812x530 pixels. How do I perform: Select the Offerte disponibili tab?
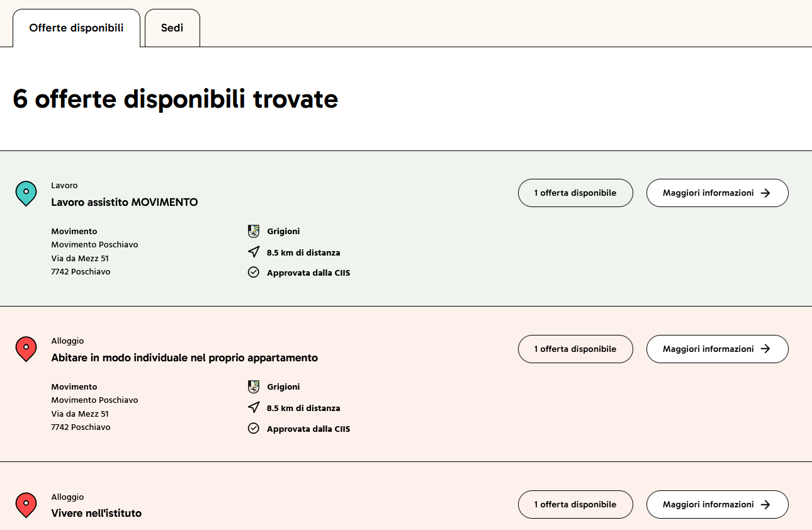tap(76, 28)
